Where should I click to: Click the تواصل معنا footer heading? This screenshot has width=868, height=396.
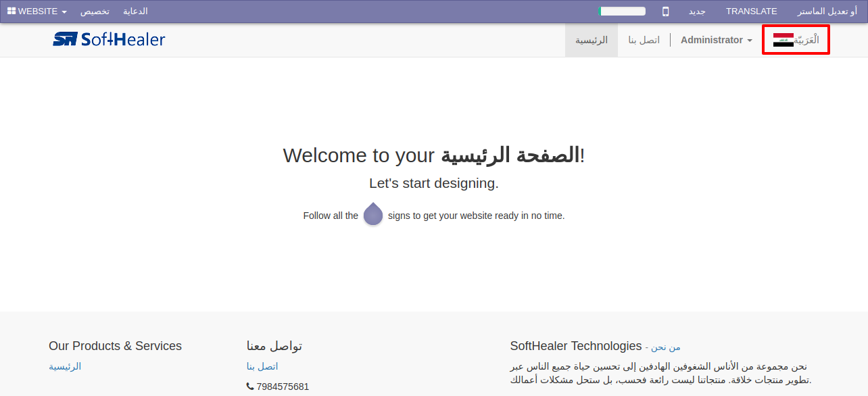[x=274, y=346]
